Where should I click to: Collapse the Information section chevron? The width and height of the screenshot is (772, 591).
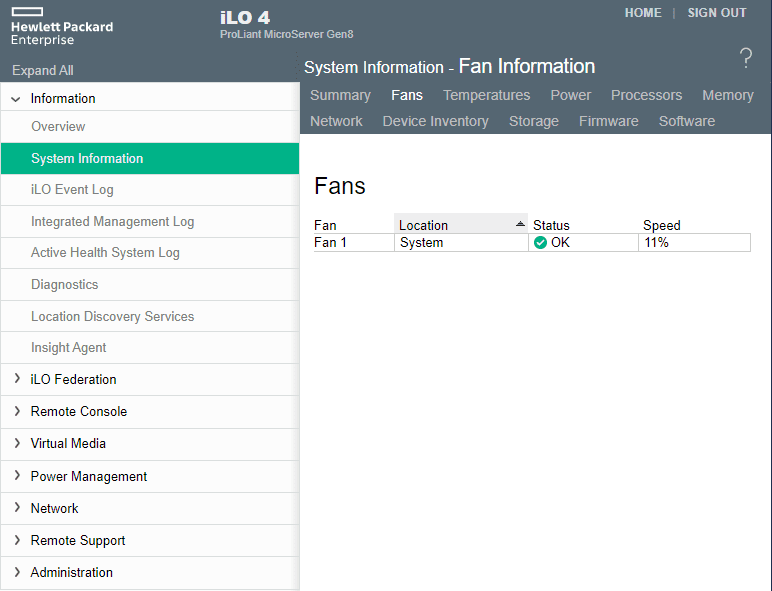(16, 99)
